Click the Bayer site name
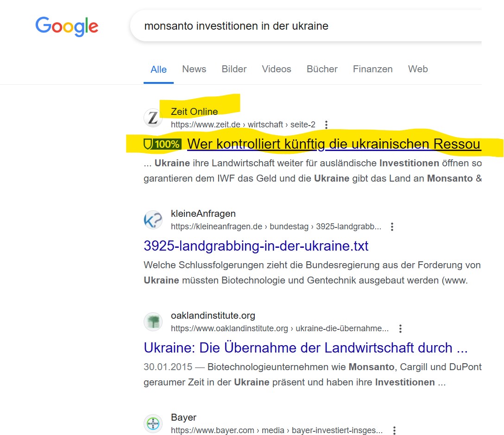 [x=183, y=417]
